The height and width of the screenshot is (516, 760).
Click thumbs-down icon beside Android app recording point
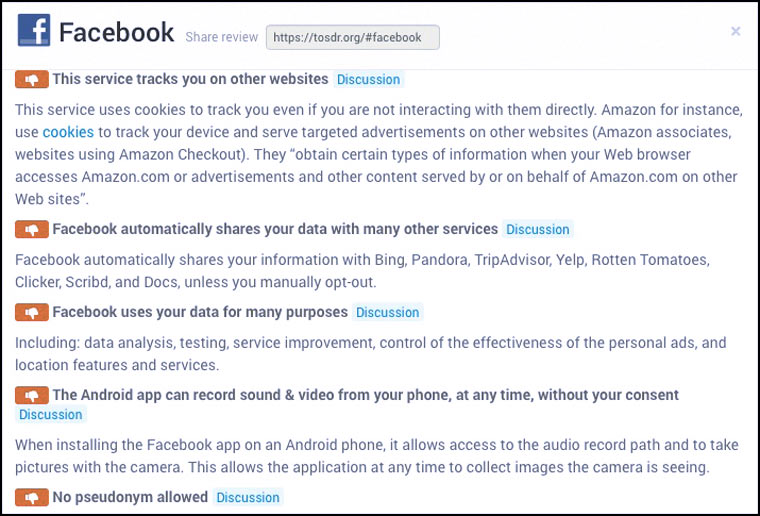32,395
